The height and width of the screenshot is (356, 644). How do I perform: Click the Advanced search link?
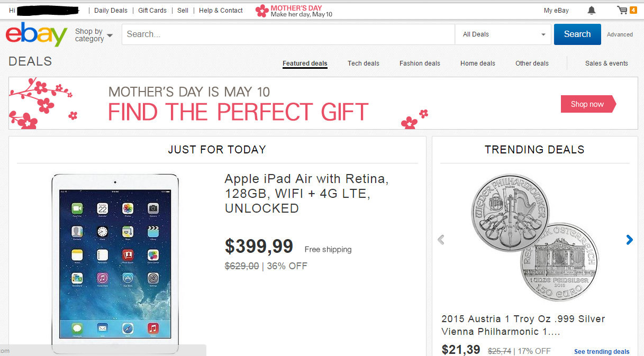tap(620, 34)
